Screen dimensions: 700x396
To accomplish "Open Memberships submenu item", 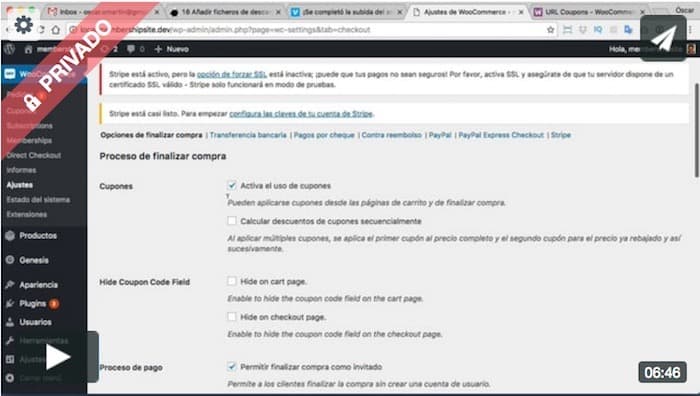I will (x=29, y=141).
